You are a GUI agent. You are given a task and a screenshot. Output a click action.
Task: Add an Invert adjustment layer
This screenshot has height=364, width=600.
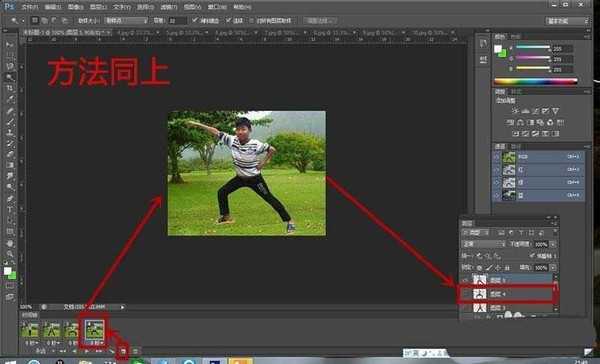[516, 134]
